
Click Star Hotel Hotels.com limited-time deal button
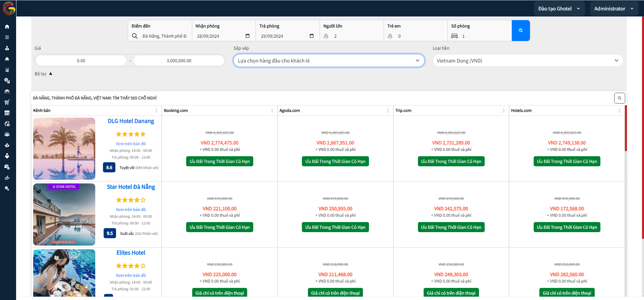point(567,227)
